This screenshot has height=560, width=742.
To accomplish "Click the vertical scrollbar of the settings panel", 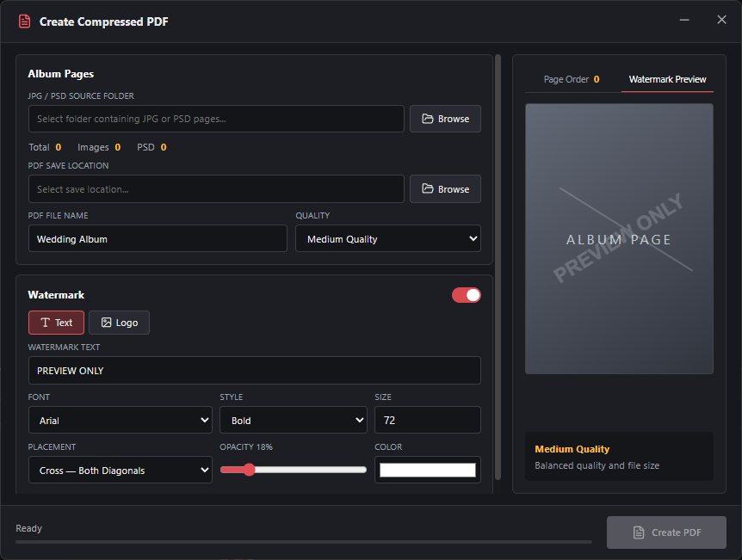I will 498,268.
